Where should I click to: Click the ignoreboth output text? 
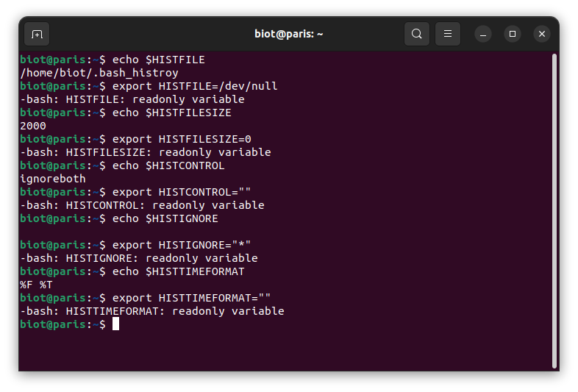(x=53, y=179)
